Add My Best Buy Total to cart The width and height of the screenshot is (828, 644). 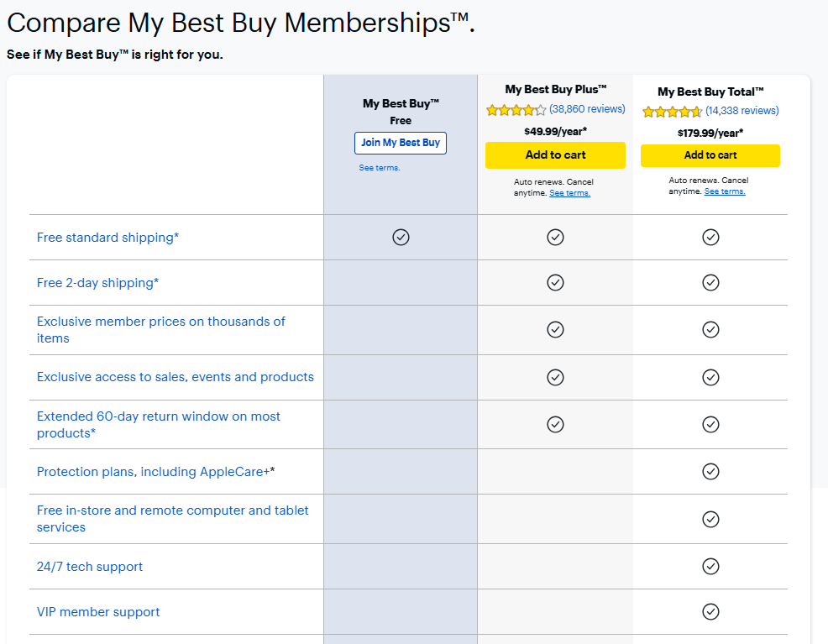tap(710, 155)
